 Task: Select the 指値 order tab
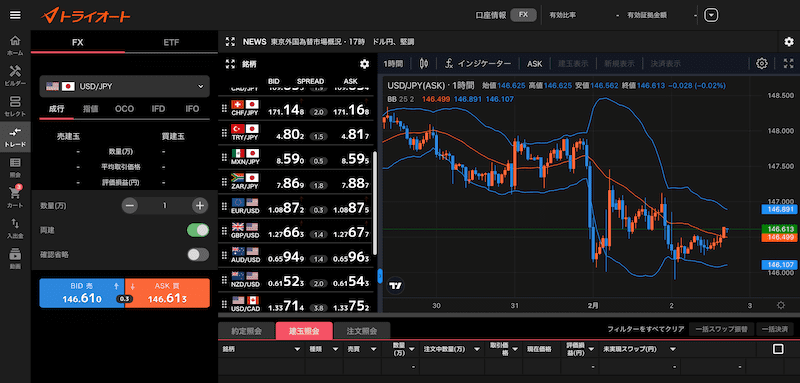(90, 109)
